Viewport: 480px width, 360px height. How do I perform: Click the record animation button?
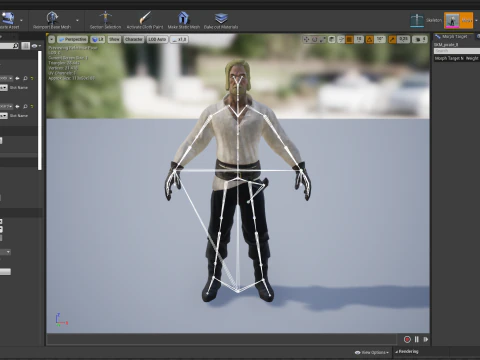pos(407,339)
